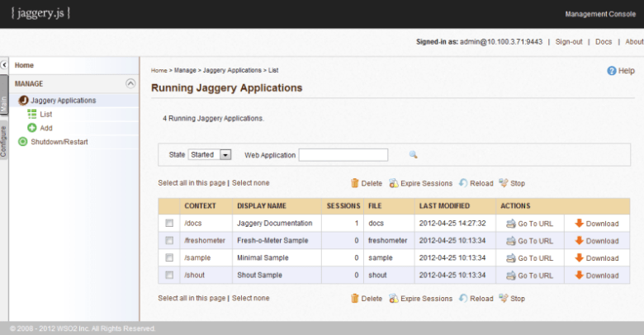Open the List item under Jaggery Applications
The image size is (644, 335).
(45, 114)
